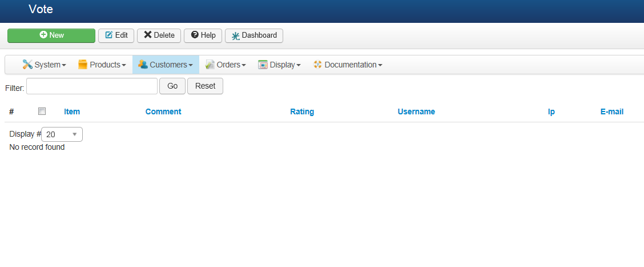This screenshot has height=267, width=644.
Task: Open Help from the toolbar
Action: (203, 35)
